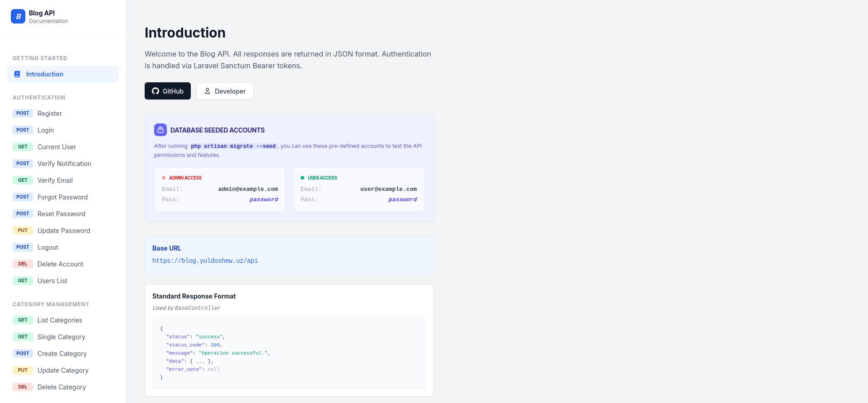868x403 pixels.
Task: Open the Create Category endpoint
Action: 62,354
